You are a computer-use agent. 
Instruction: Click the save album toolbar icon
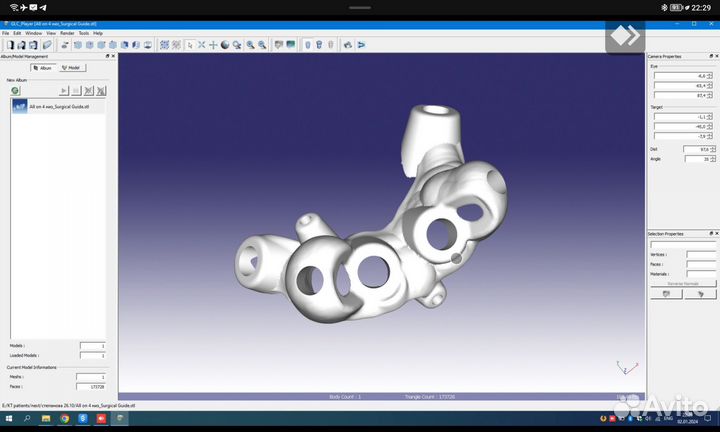32,45
